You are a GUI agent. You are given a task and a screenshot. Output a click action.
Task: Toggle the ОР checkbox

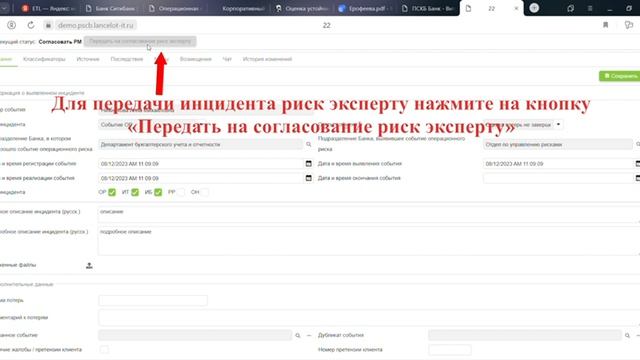pyautogui.click(x=112, y=192)
